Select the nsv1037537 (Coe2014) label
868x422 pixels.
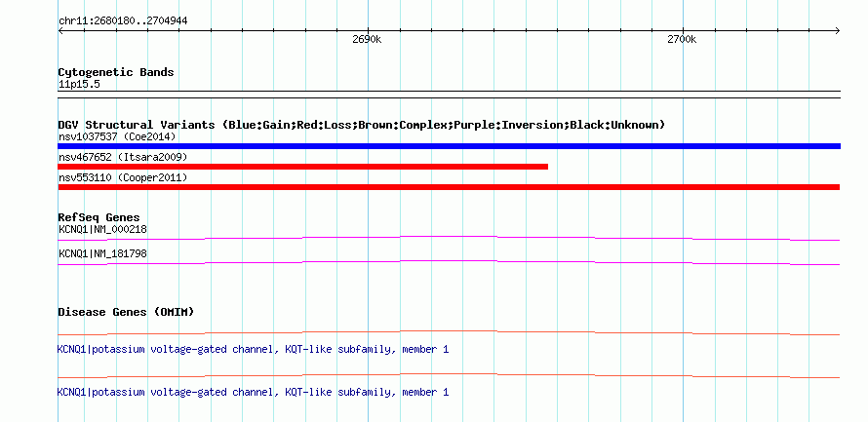[117, 136]
